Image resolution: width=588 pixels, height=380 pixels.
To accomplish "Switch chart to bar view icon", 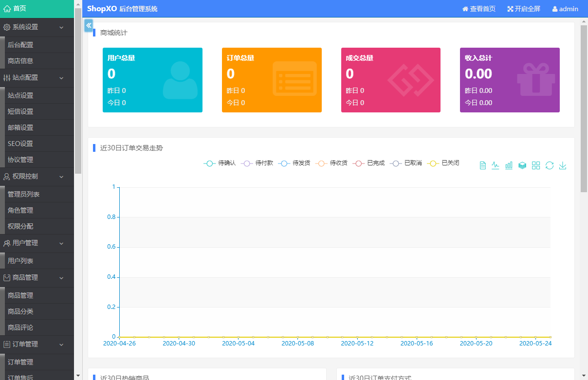I will 509,165.
